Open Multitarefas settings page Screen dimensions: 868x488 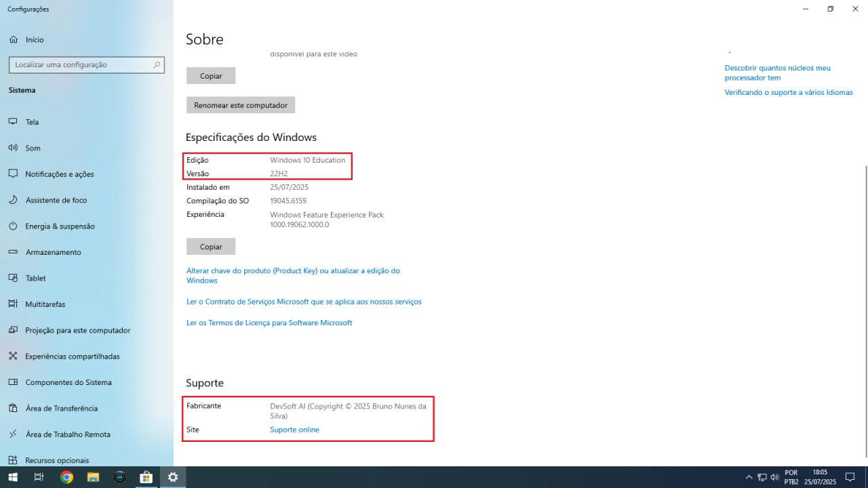pos(45,304)
